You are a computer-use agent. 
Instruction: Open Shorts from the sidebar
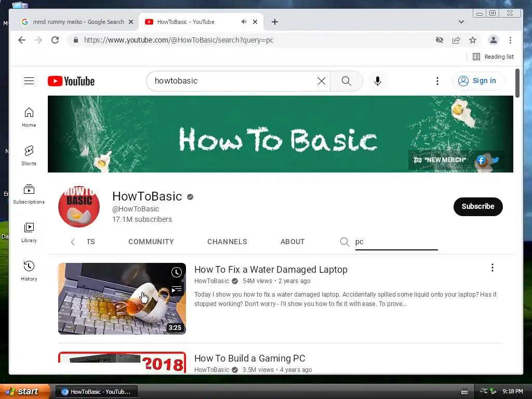click(x=29, y=156)
